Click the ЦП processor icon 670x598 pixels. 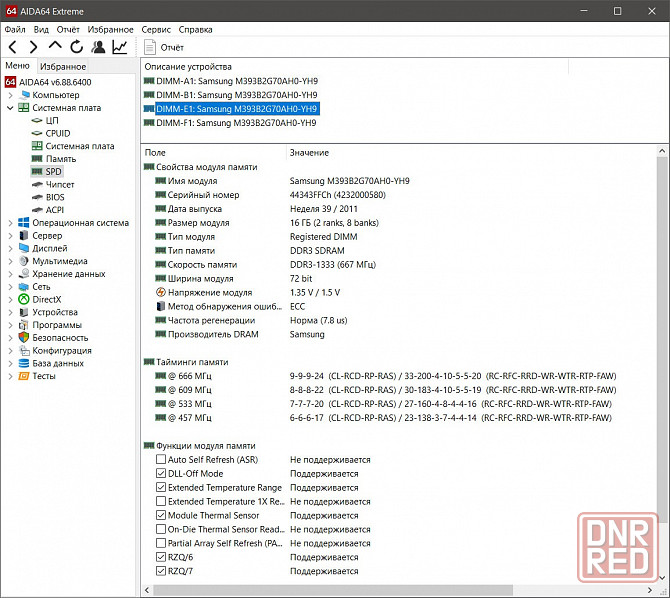(37, 121)
